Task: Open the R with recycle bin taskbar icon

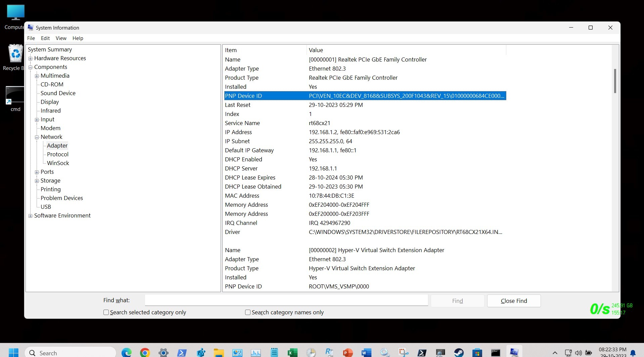Action: 329,353
